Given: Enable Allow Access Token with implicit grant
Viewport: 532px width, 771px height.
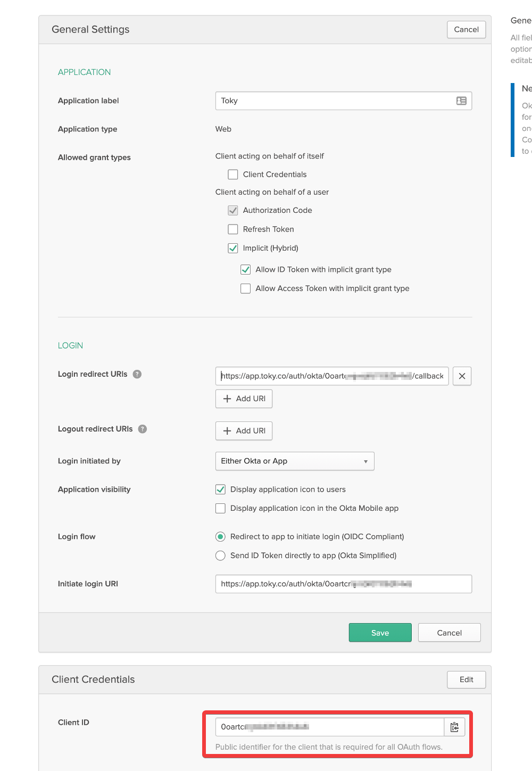Looking at the screenshot, I should point(245,288).
